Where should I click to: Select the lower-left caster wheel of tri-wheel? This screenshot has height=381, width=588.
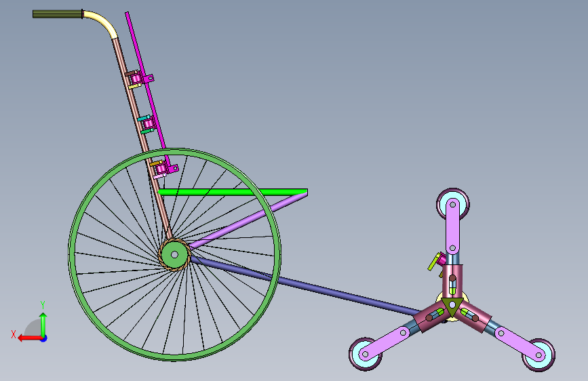pyautogui.click(x=366, y=355)
